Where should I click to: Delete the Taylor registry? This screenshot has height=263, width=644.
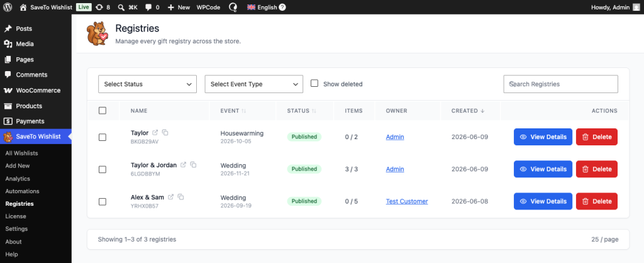[597, 137]
